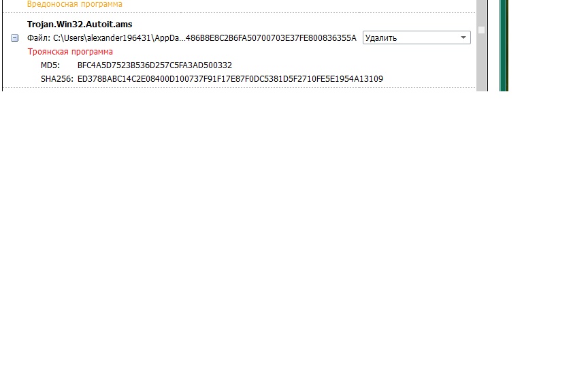Click the scrollbar track above the thumb
The height and width of the screenshot is (368, 588).
482,12
